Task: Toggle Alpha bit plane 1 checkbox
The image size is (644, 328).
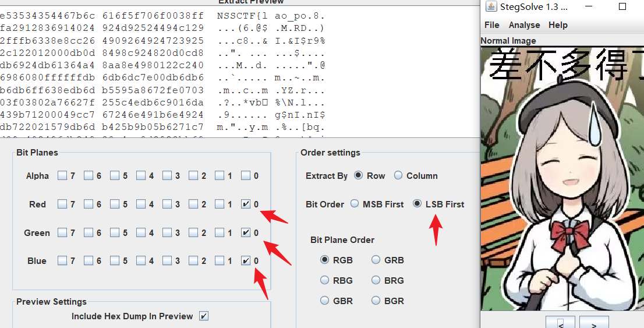Action: (x=220, y=176)
